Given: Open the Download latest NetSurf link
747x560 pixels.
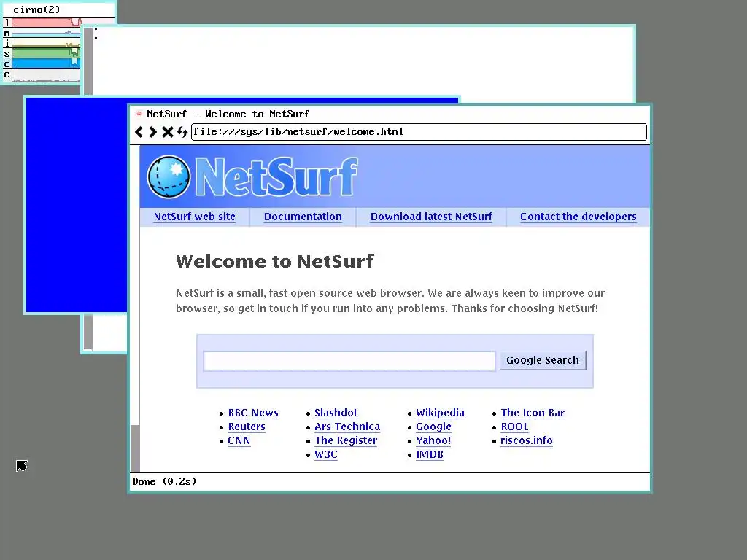Looking at the screenshot, I should tap(431, 217).
